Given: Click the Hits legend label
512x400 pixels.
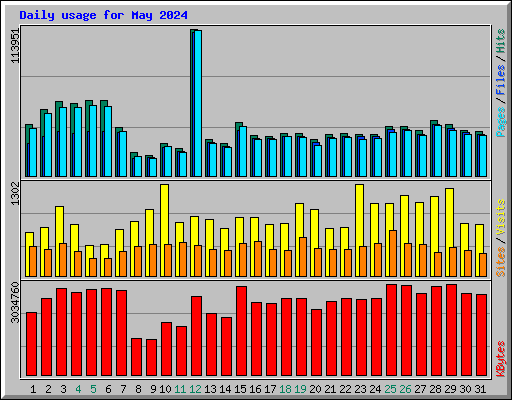Looking at the screenshot, I should click(x=501, y=41).
